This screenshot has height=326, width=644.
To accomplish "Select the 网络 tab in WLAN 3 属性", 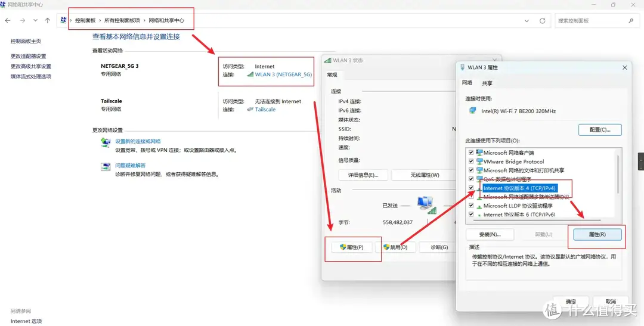I will point(467,82).
